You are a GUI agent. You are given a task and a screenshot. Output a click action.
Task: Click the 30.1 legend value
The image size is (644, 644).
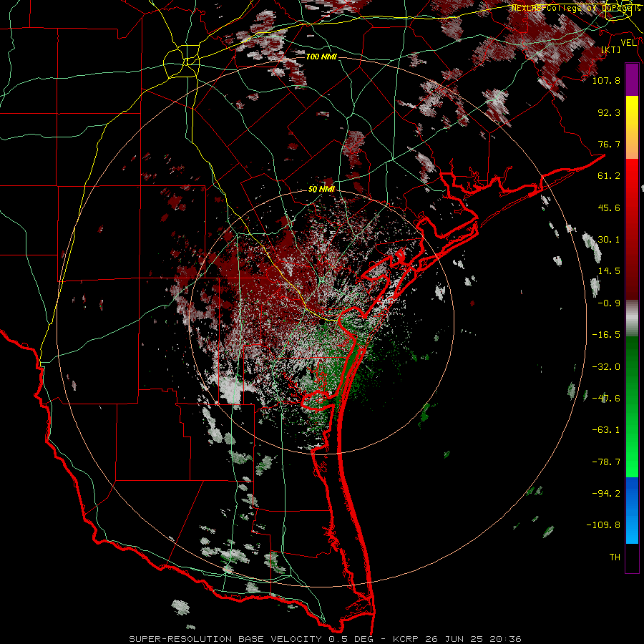(609, 240)
